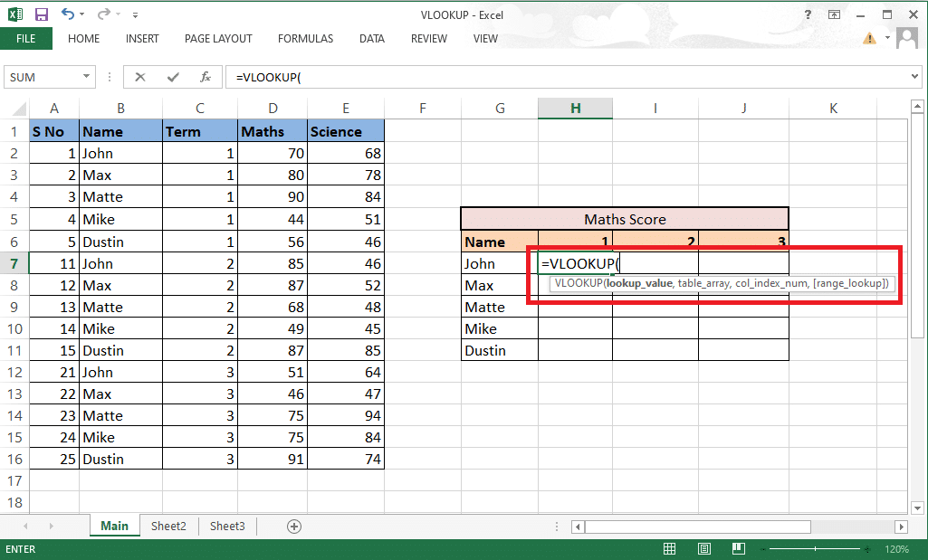Open the PAGE LAYOUT tab
The image size is (928, 560).
[x=218, y=38]
